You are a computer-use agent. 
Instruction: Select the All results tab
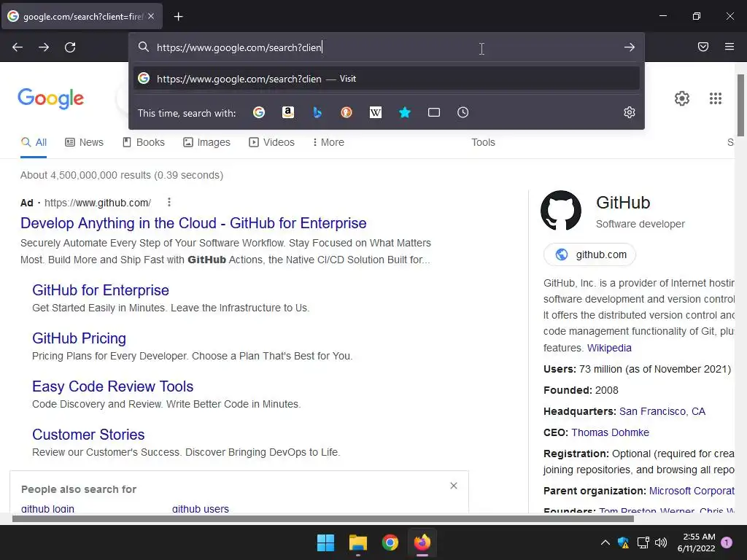34,142
